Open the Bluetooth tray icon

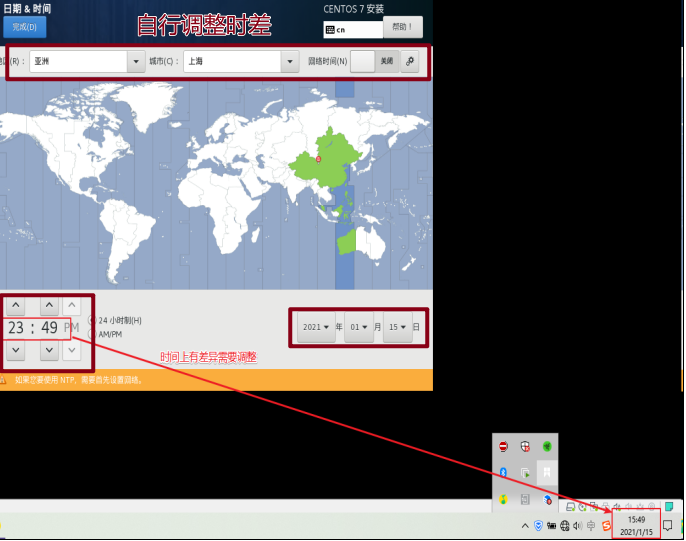click(x=503, y=472)
